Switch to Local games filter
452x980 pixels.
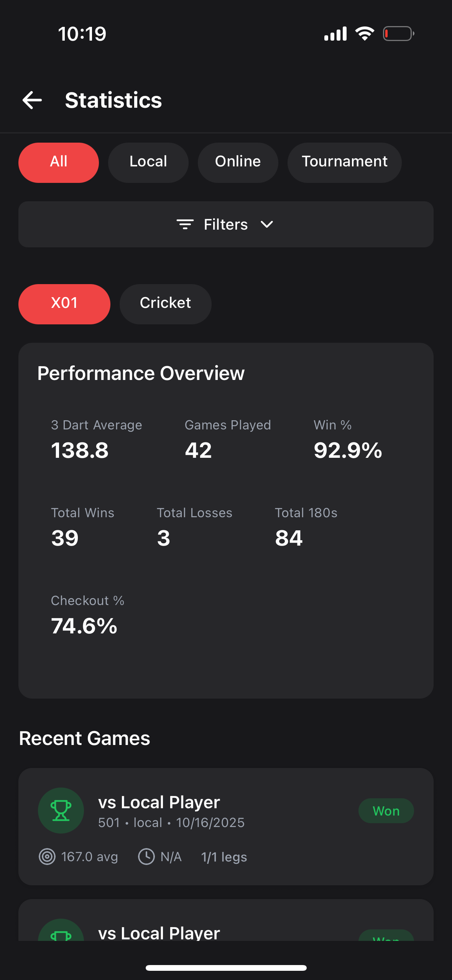(148, 163)
